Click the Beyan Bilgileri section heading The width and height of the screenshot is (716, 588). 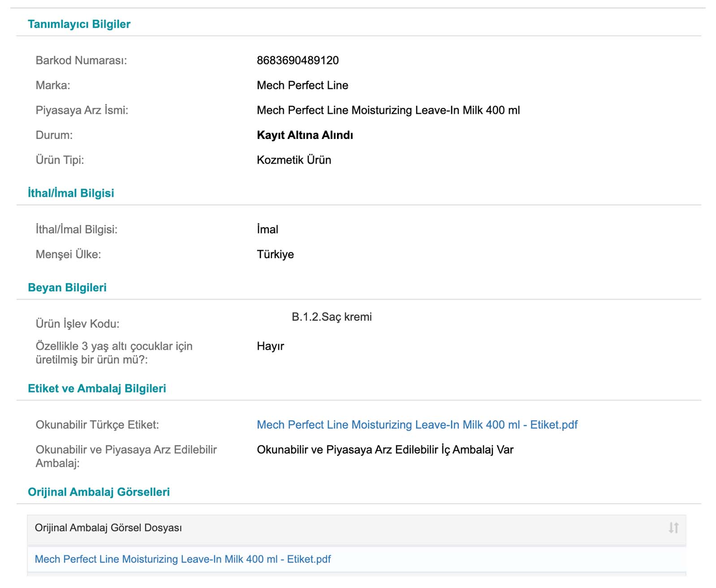67,287
